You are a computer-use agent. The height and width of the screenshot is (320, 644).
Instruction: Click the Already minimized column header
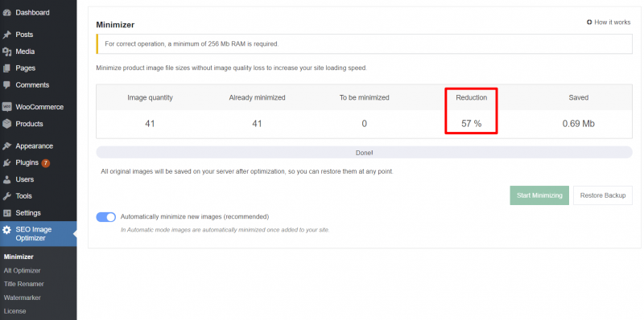(257, 97)
